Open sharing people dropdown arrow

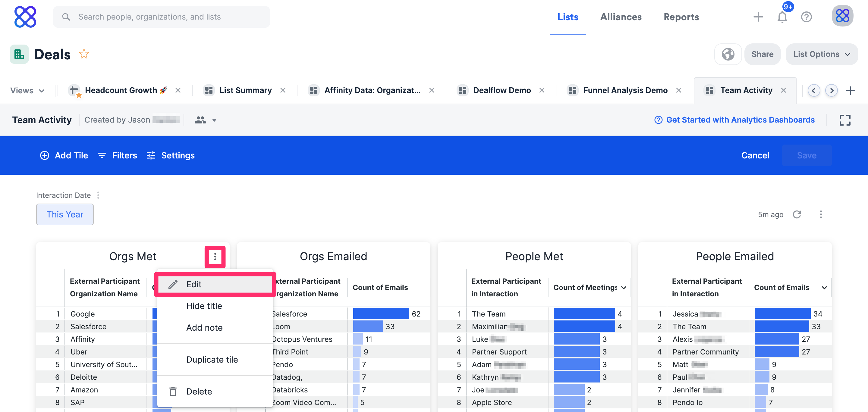tap(214, 120)
